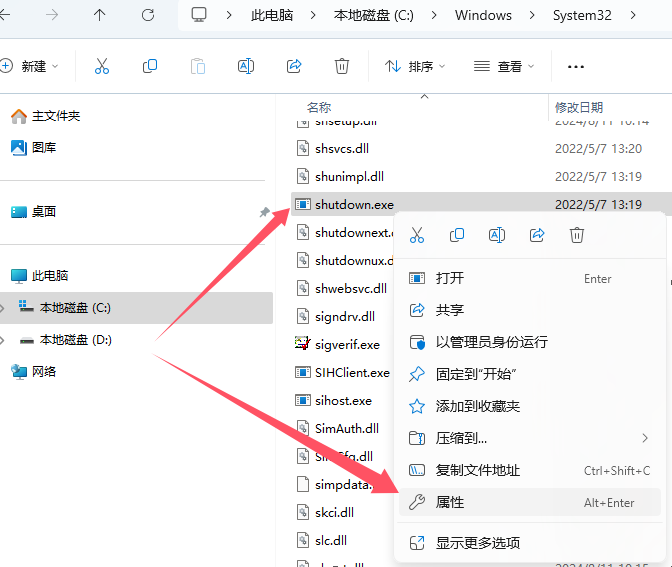The image size is (672, 567).
Task: Choose 复制文件地址 from context menu
Action: (x=530, y=471)
